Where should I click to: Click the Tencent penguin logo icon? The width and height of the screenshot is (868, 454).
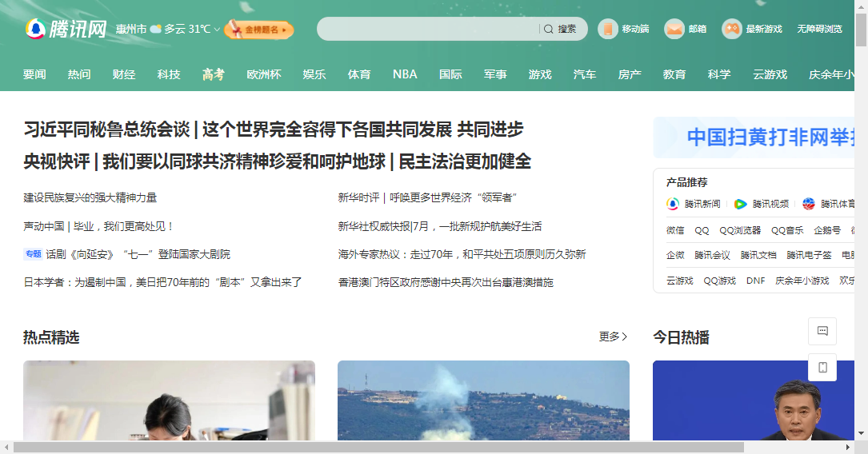tap(35, 29)
